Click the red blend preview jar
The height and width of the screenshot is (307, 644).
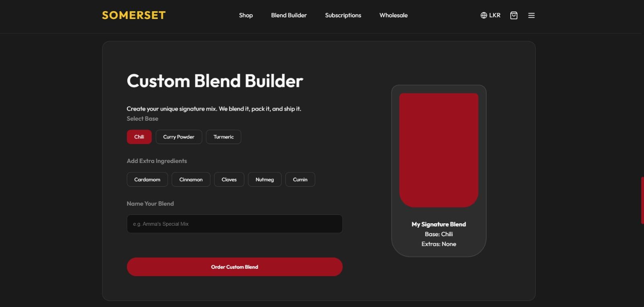click(x=439, y=150)
